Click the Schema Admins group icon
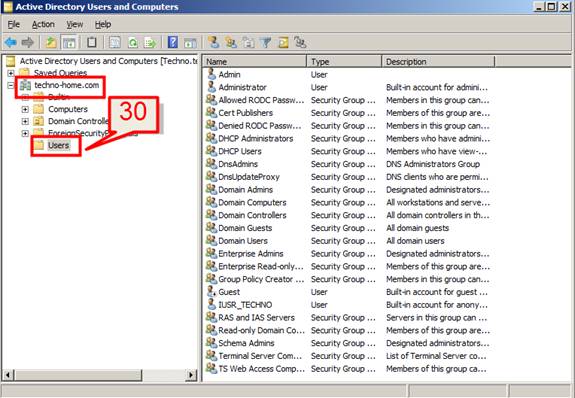This screenshot has height=398, width=575. (211, 343)
